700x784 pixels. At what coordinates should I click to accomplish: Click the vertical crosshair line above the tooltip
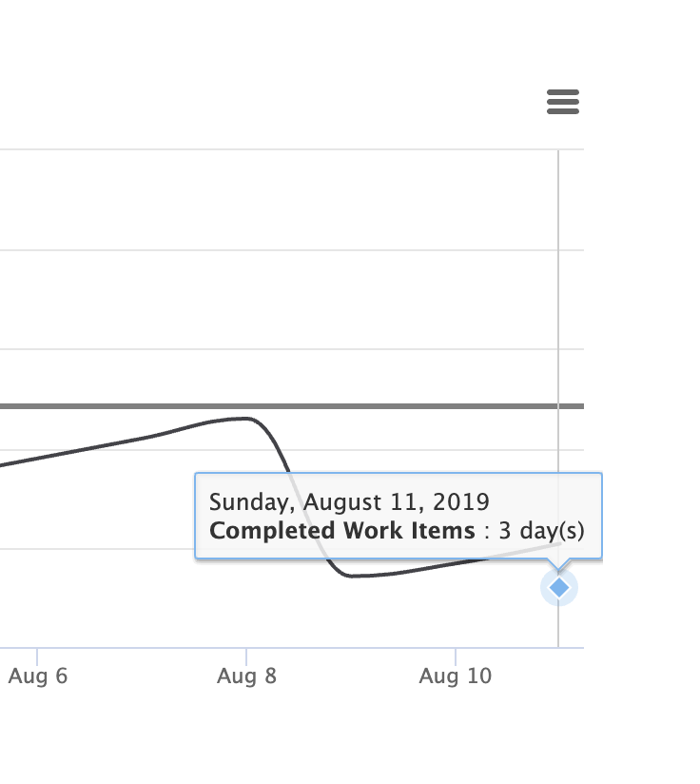point(558,310)
